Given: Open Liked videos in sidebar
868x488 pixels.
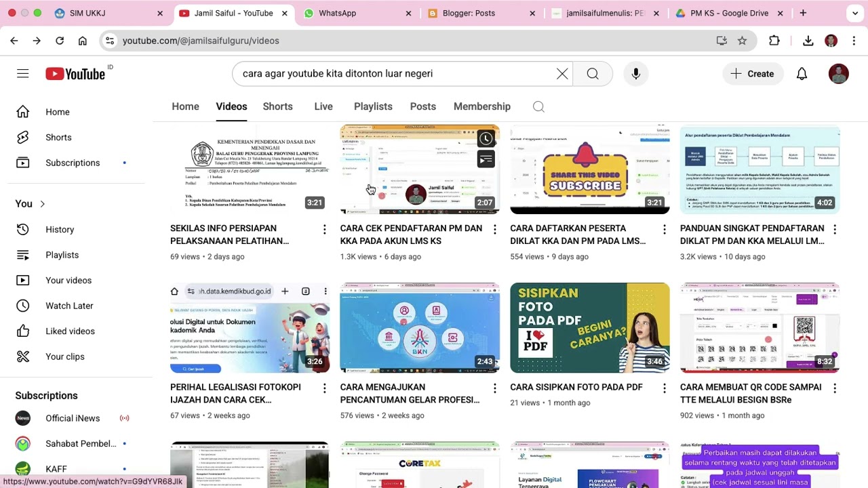Looking at the screenshot, I should point(70,331).
